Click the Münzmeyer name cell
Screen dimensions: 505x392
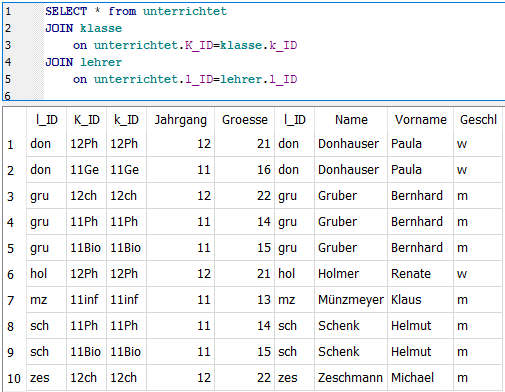(351, 300)
